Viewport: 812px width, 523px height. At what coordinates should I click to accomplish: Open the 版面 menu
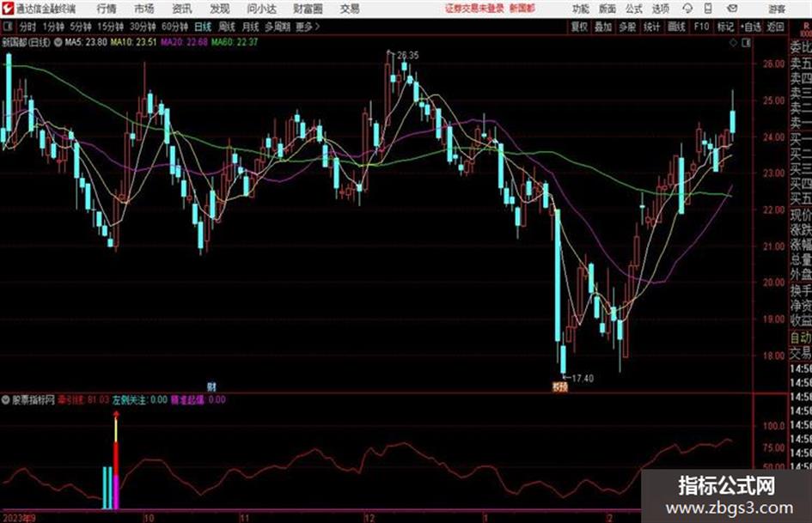(607, 9)
